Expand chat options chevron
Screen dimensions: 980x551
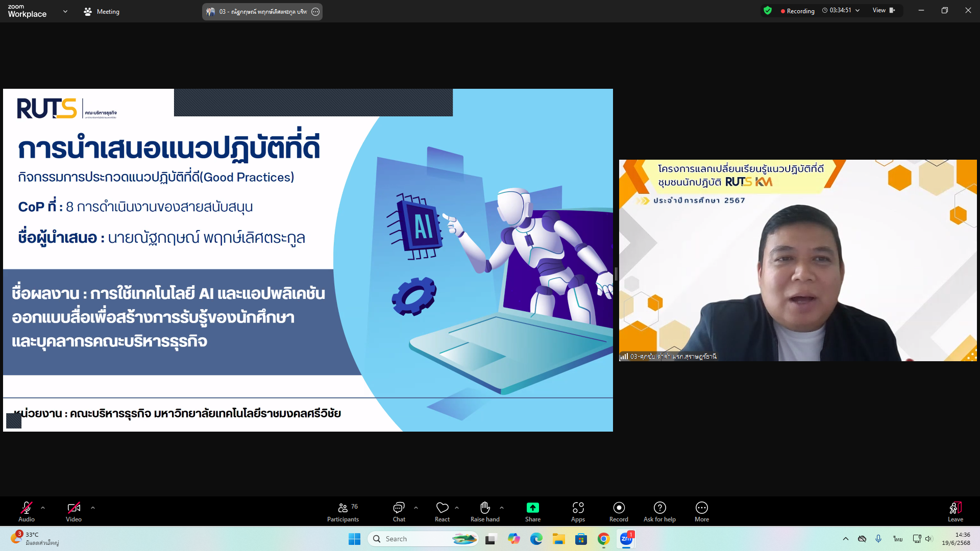(x=416, y=508)
